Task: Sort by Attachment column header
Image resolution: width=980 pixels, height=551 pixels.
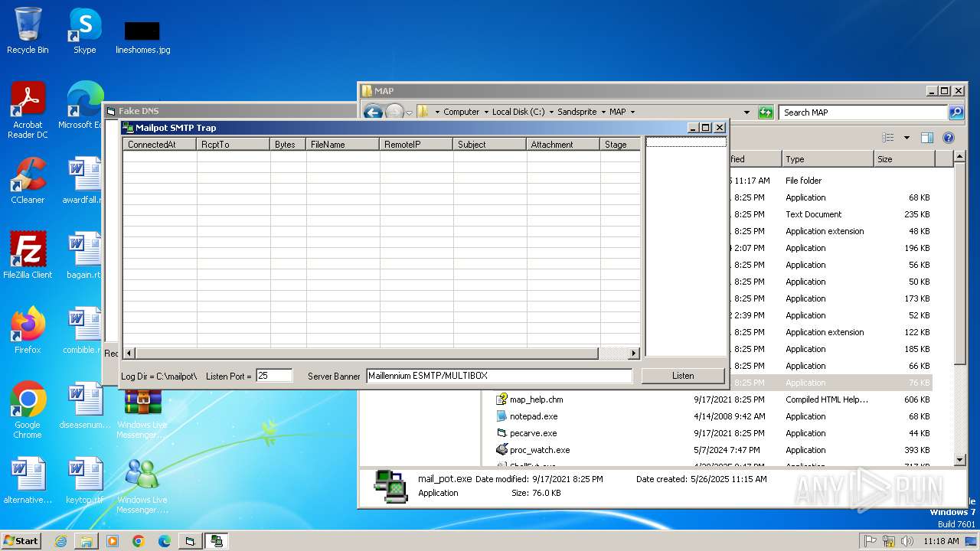Action: [563, 144]
